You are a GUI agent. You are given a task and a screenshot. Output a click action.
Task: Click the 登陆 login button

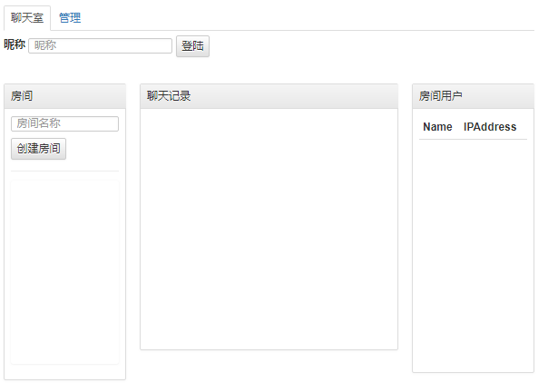click(192, 46)
